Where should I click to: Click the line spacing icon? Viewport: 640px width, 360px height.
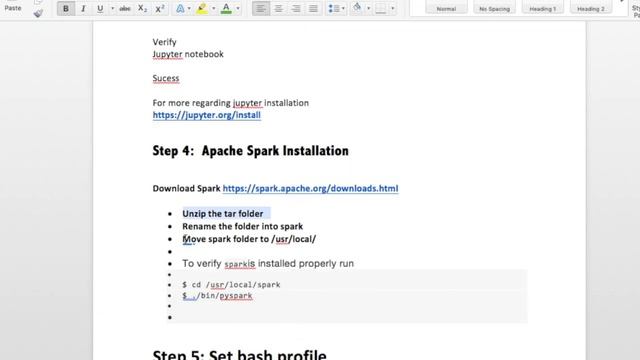tap(334, 9)
